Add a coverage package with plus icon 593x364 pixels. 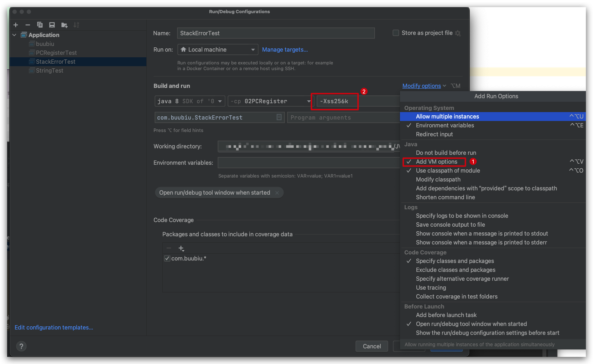pos(181,248)
